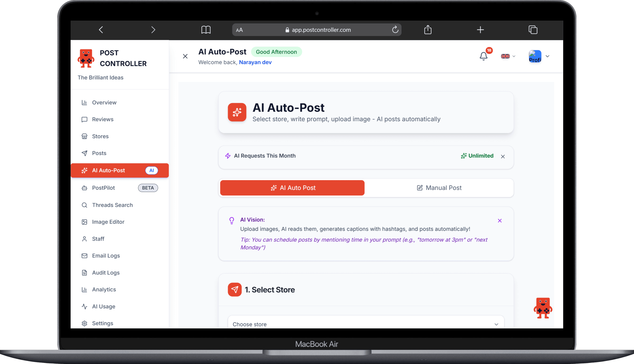Screen dimensions: 634x364
Task: Open the Settings page
Action: click(102, 323)
